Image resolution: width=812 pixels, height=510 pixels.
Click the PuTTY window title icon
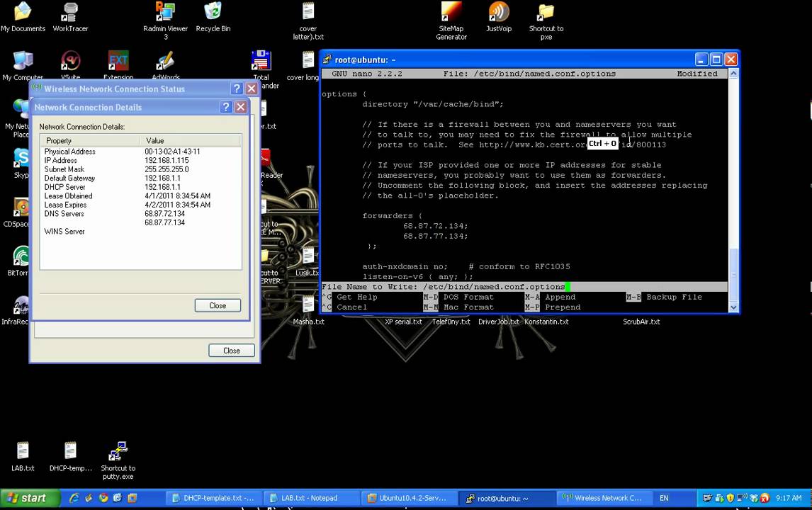click(327, 59)
